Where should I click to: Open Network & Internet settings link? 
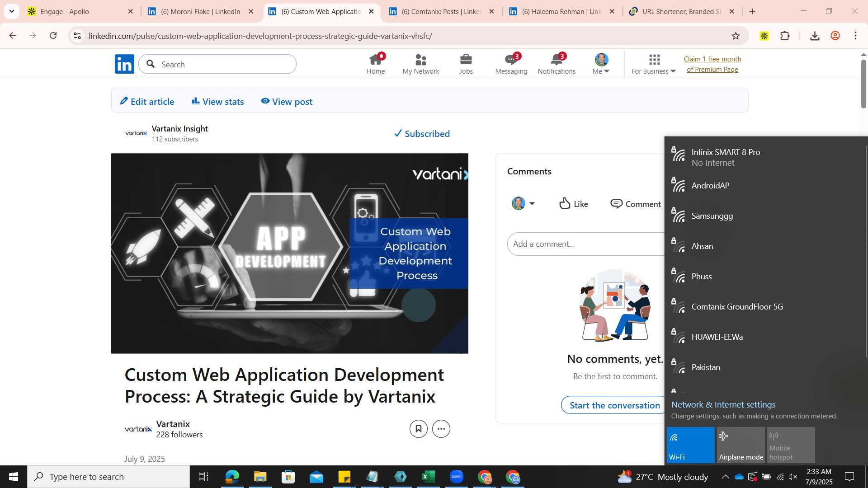[723, 404]
